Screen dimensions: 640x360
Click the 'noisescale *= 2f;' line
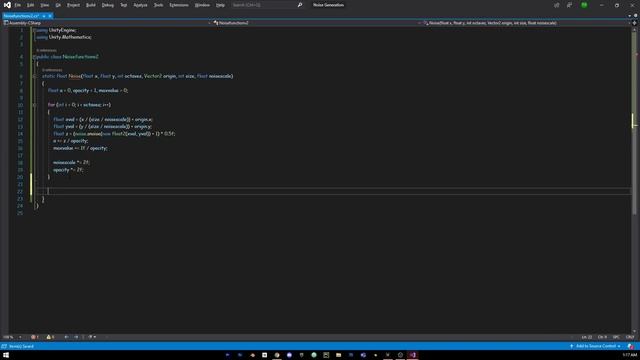71,162
